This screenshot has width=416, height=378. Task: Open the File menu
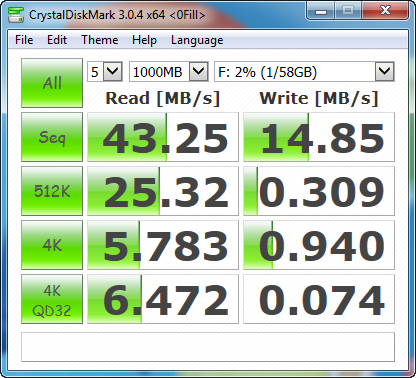pyautogui.click(x=24, y=40)
